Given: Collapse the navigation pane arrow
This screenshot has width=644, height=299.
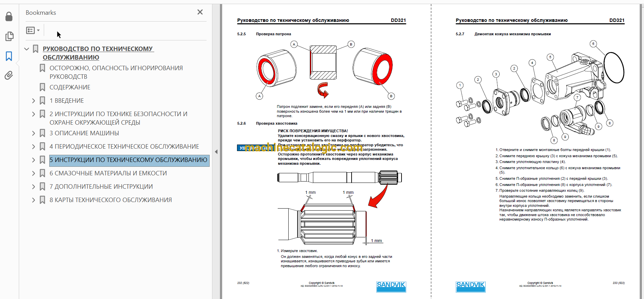Looking at the screenshot, I should pyautogui.click(x=216, y=151).
